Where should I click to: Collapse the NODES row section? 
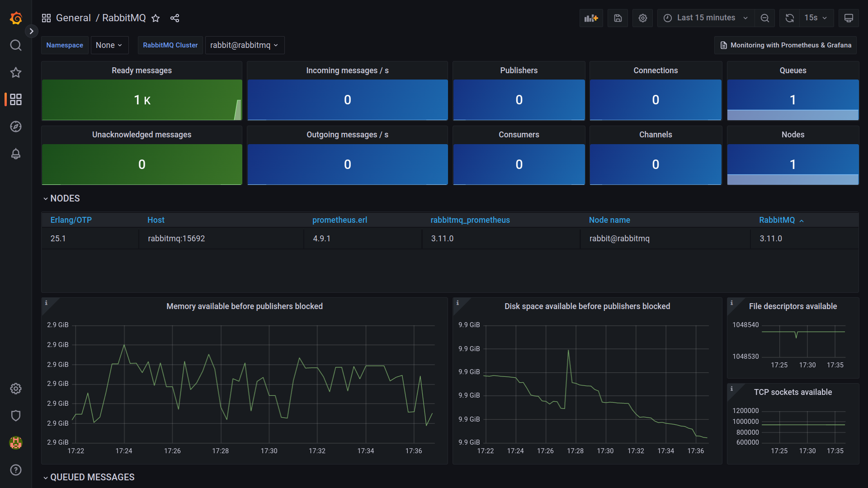(61, 198)
